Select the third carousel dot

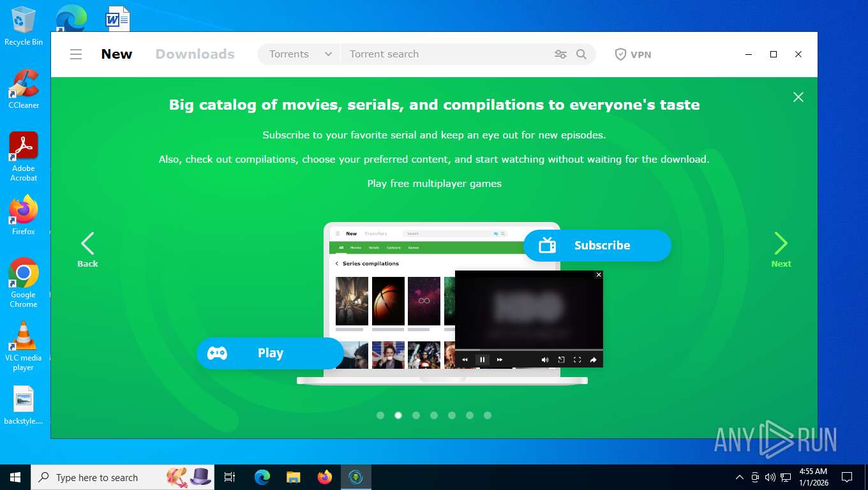point(416,415)
